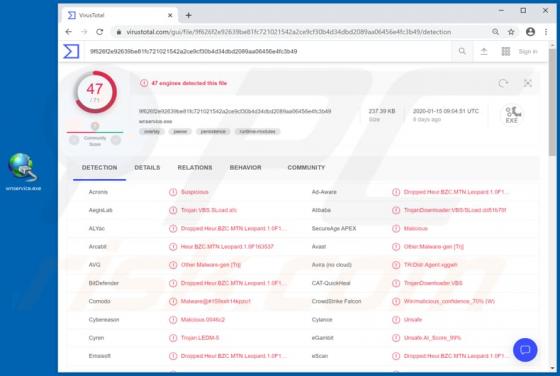Click the CrowdStrike Falcon engine name
Image resolution: width=560 pixels, height=376 pixels.
coord(336,301)
